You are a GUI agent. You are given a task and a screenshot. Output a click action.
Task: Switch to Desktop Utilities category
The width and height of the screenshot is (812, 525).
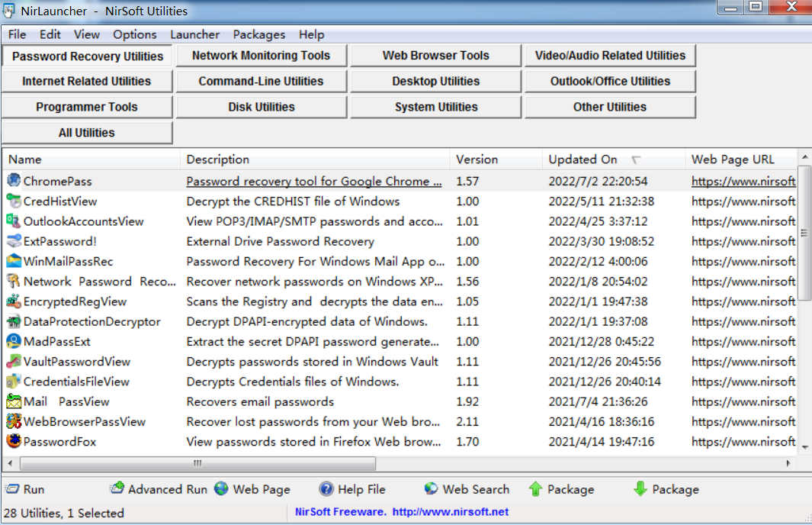click(435, 82)
